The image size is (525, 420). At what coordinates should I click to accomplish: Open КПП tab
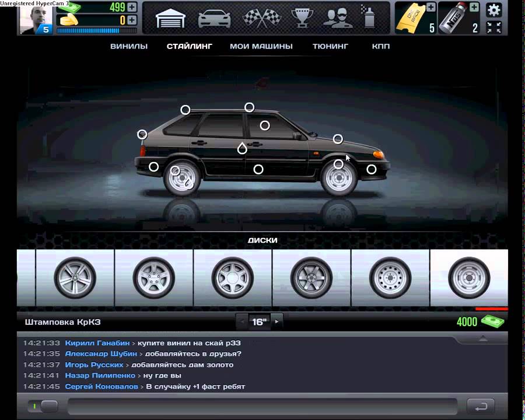381,46
